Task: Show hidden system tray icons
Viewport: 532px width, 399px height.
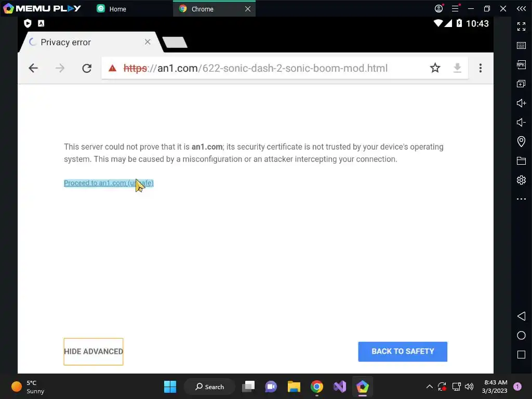Action: tap(429, 387)
